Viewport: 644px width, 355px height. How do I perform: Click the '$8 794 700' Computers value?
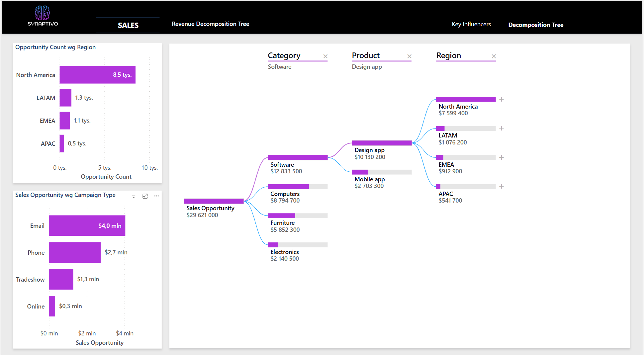(285, 201)
